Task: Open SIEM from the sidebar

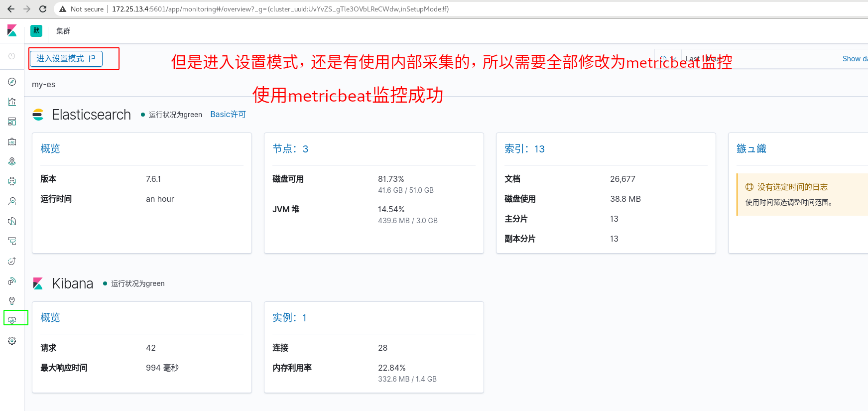Action: (12, 281)
